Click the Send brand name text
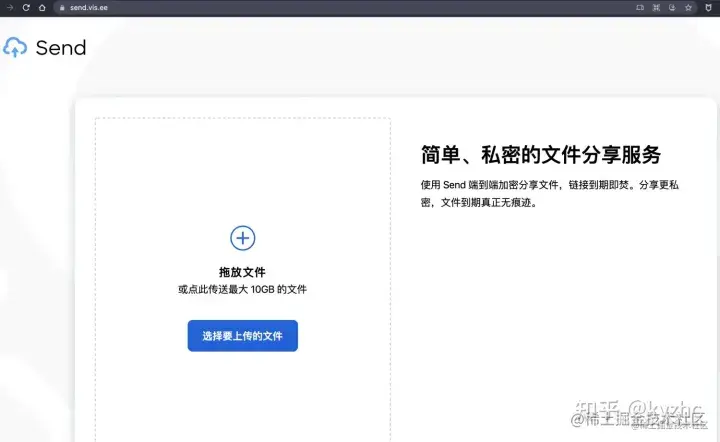This screenshot has height=442, width=720. pyautogui.click(x=61, y=48)
